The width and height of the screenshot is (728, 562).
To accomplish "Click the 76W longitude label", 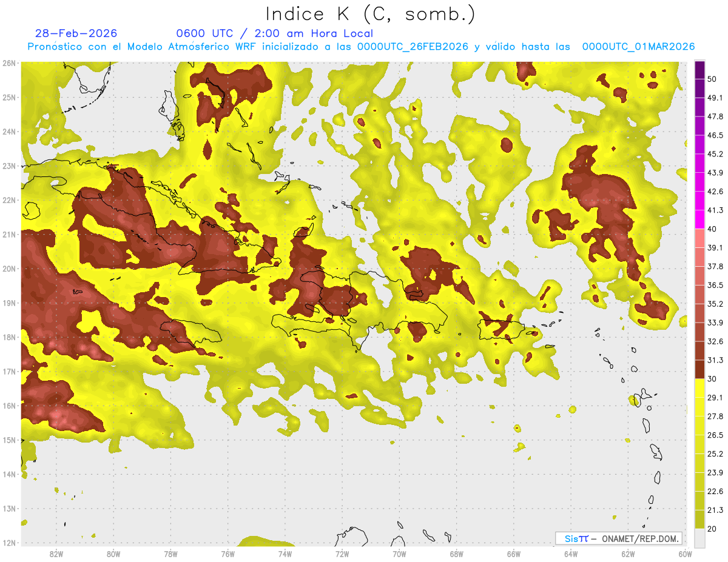I will coord(228,554).
